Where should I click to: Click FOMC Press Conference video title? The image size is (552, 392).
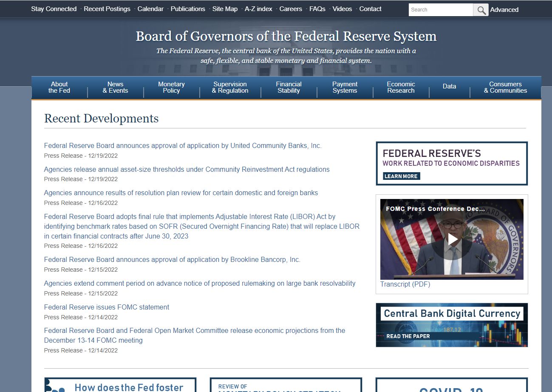point(435,209)
